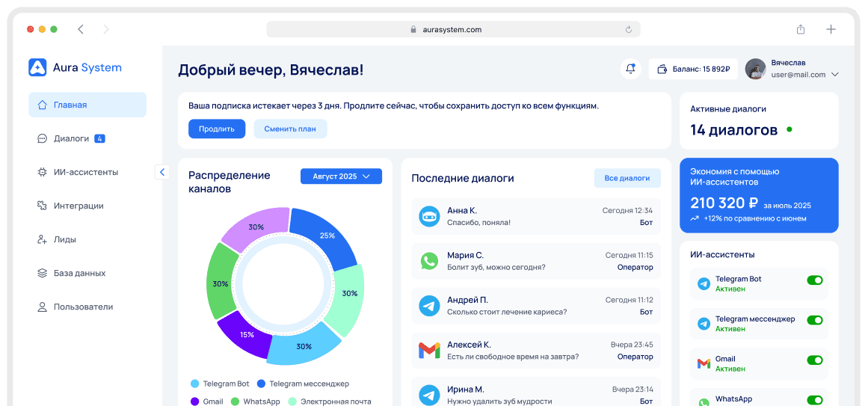Reload the page from address bar
This screenshot has width=868, height=406.
coord(628,29)
